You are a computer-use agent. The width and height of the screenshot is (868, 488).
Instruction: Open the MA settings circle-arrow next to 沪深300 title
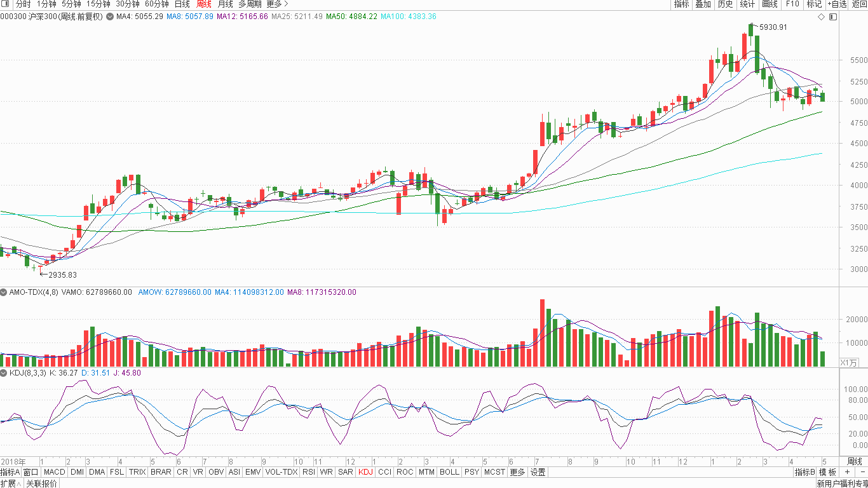pos(111,17)
